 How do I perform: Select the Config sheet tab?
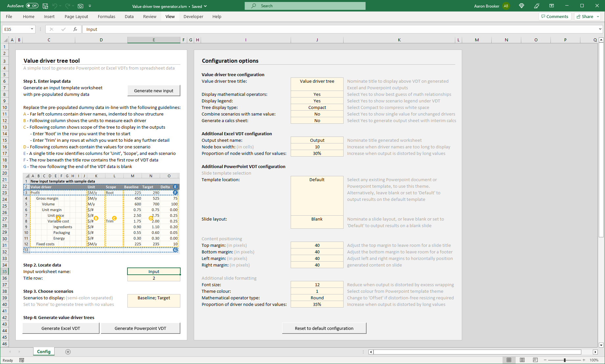coord(44,352)
